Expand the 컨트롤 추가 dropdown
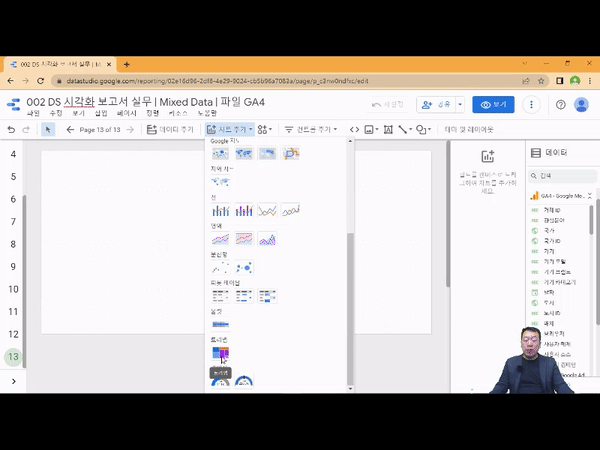This screenshot has height=450, width=600. 308,129
